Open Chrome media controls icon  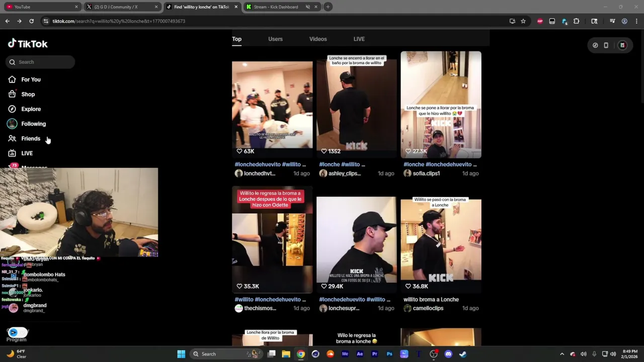pyautogui.click(x=612, y=21)
